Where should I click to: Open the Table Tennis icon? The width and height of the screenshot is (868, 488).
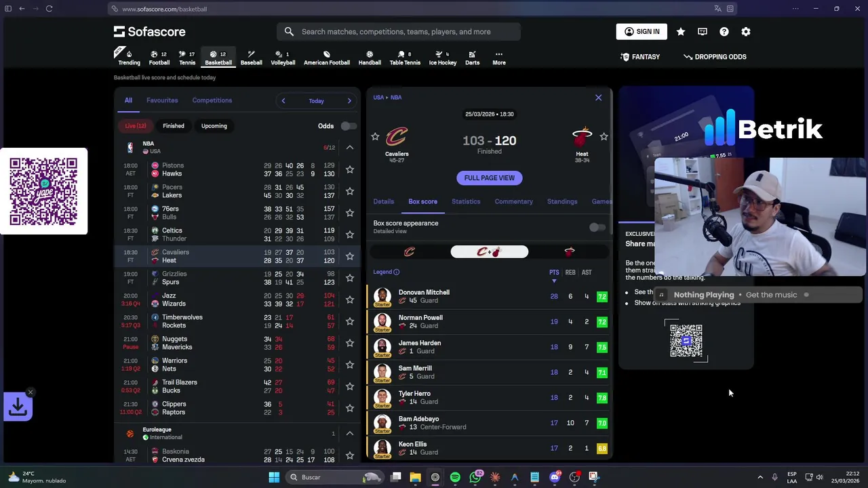[x=405, y=58]
